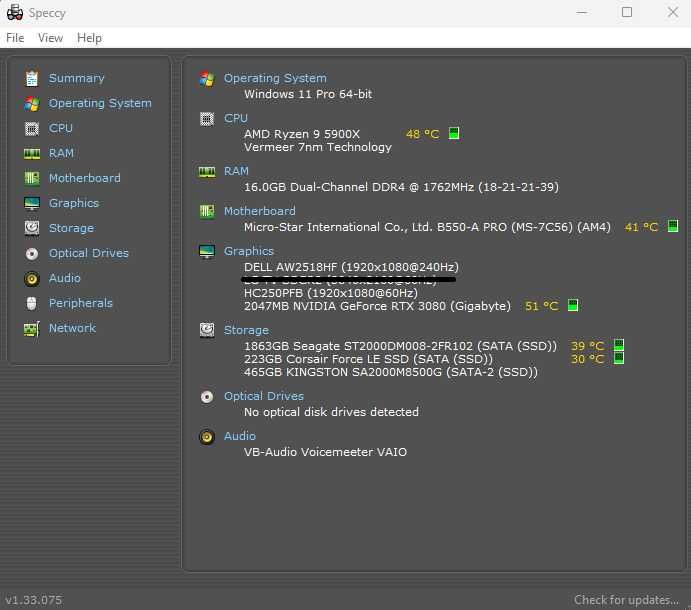Select CPU in the sidebar
The width and height of the screenshot is (691, 610).
[60, 128]
